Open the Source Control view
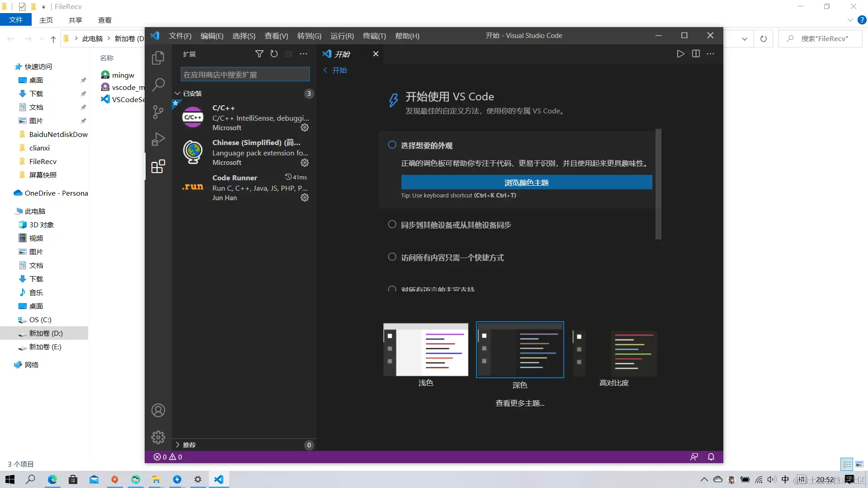Viewport: 868px width, 488px height. [x=158, y=112]
